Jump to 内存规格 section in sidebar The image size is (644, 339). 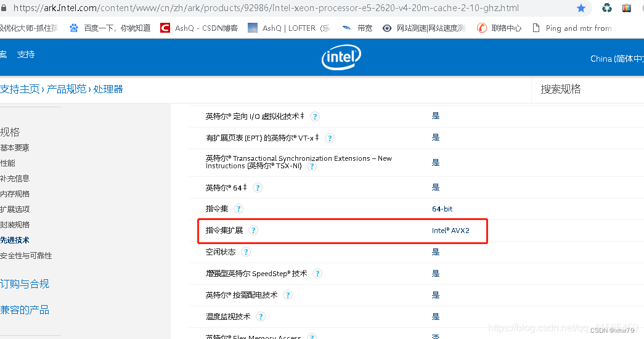15,194
